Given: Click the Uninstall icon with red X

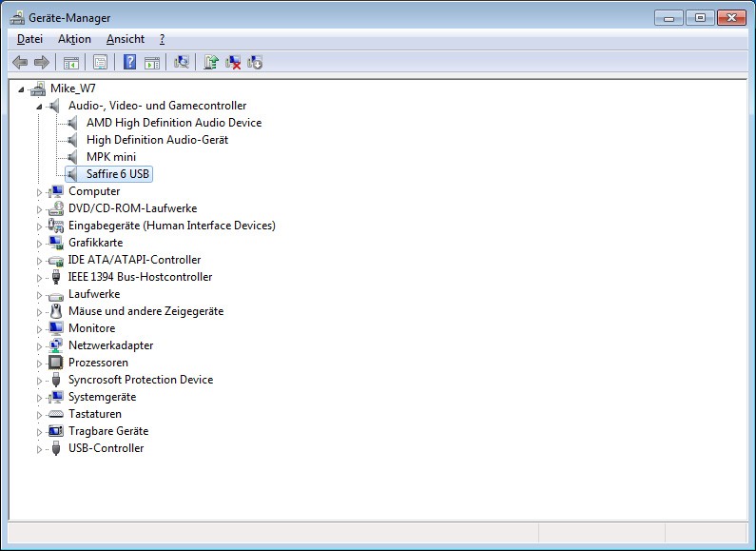Looking at the screenshot, I should pos(233,62).
